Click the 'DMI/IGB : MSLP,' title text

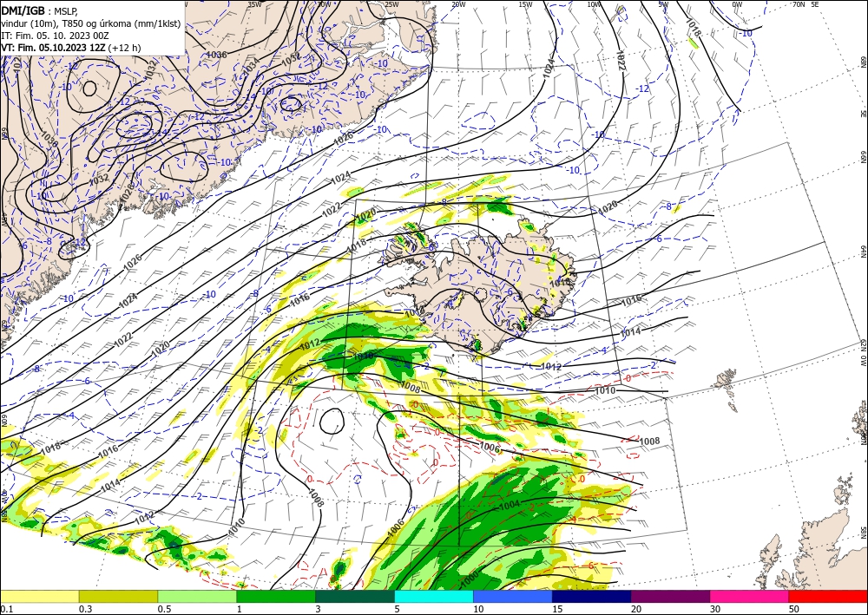[x=40, y=10]
